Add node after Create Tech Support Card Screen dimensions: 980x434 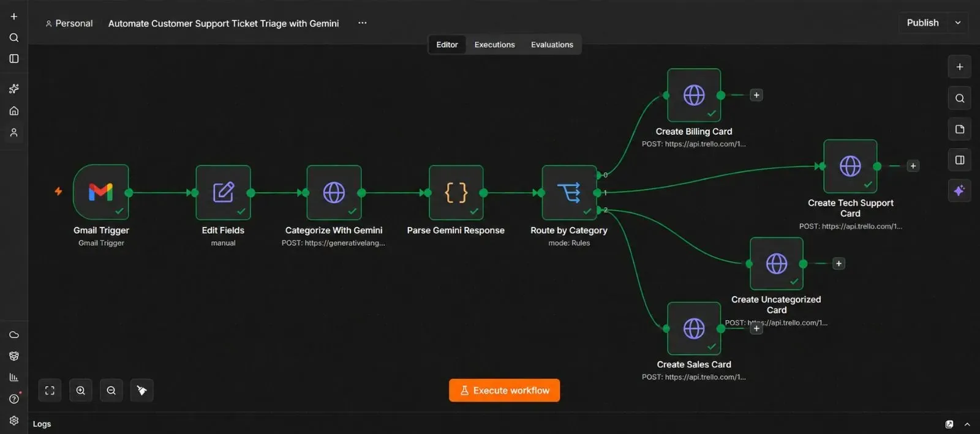[x=913, y=166]
